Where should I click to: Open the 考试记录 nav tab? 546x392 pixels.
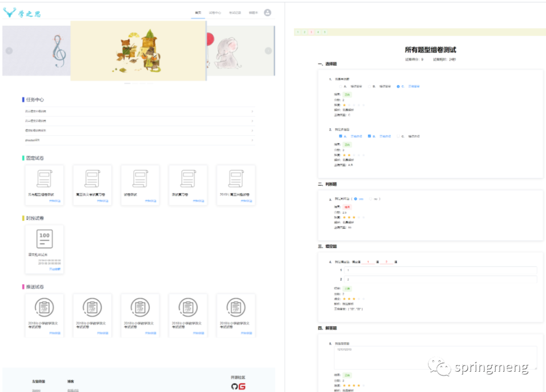tap(235, 13)
